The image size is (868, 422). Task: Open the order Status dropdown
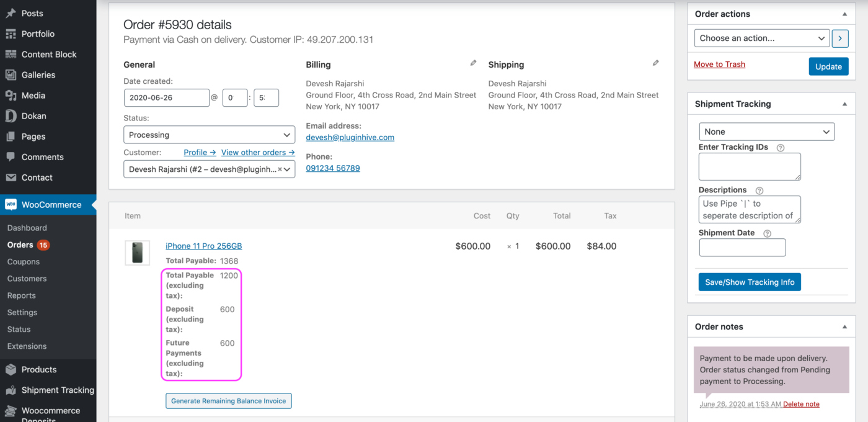tap(210, 135)
